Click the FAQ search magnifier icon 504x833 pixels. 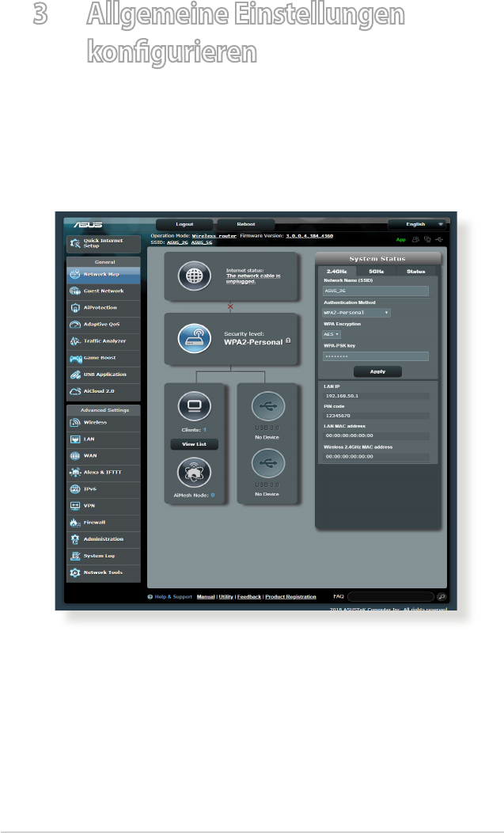click(441, 596)
